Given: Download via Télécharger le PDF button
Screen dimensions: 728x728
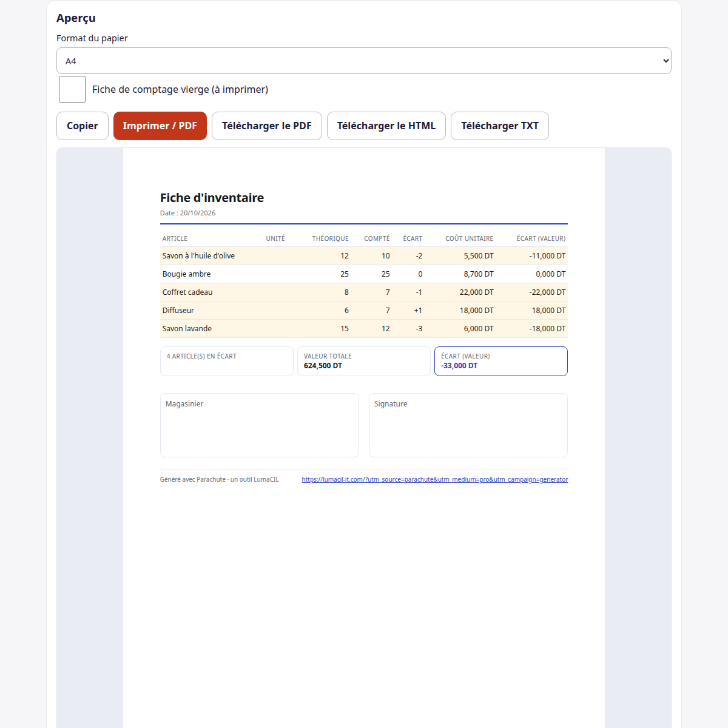Looking at the screenshot, I should (267, 126).
